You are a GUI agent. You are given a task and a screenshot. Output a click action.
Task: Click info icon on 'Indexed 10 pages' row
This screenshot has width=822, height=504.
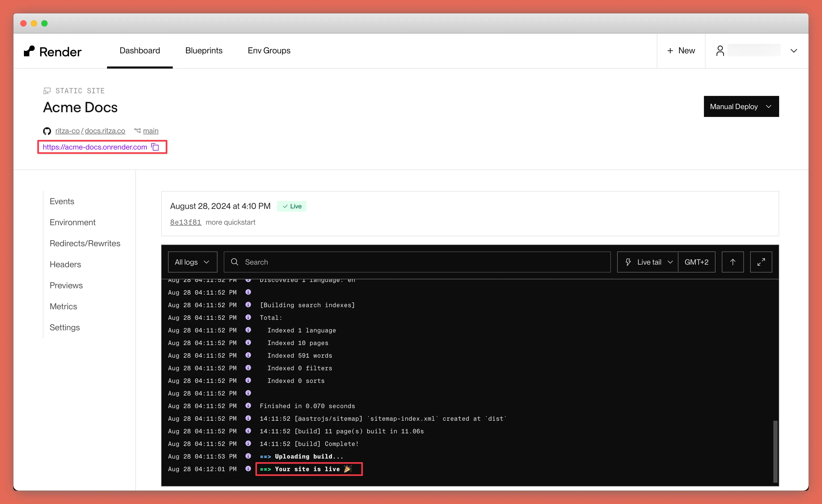[248, 343]
